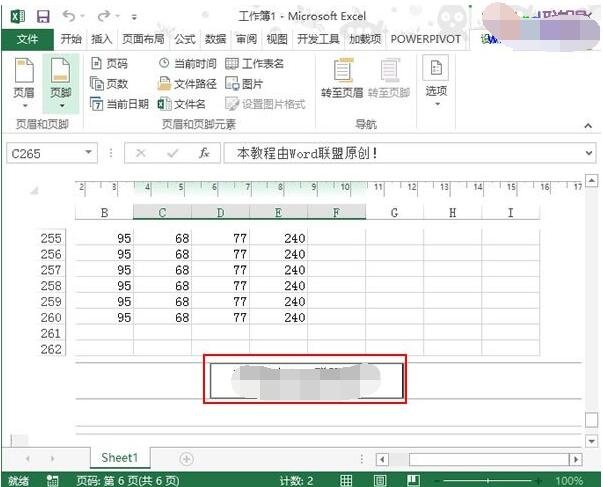Image resolution: width=603 pixels, height=487 pixels.
Task: Click cell B260 containing 95
Action: click(x=104, y=318)
